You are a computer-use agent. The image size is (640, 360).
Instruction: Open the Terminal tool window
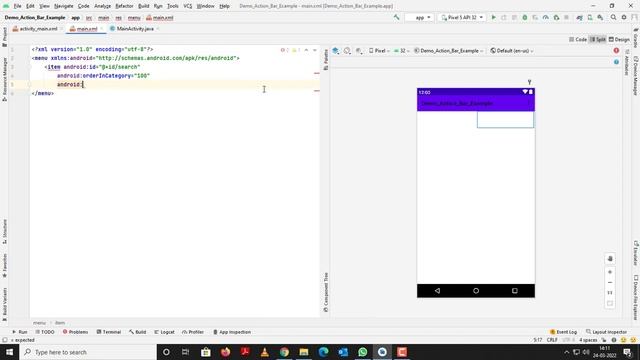pyautogui.click(x=109, y=332)
